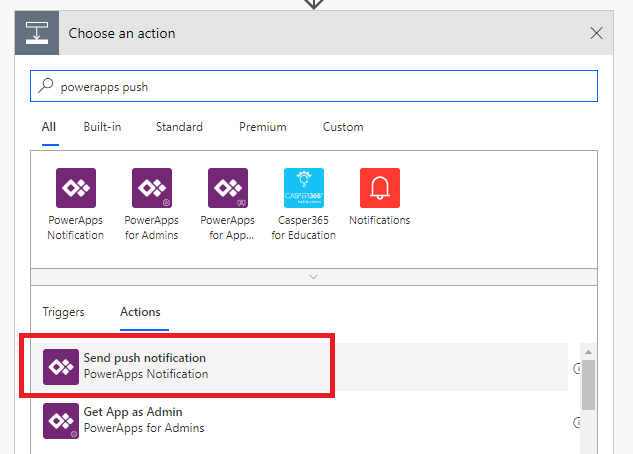The height and width of the screenshot is (454, 633).
Task: Click the PowerApps for Admins subtitle text
Action: coord(144,428)
